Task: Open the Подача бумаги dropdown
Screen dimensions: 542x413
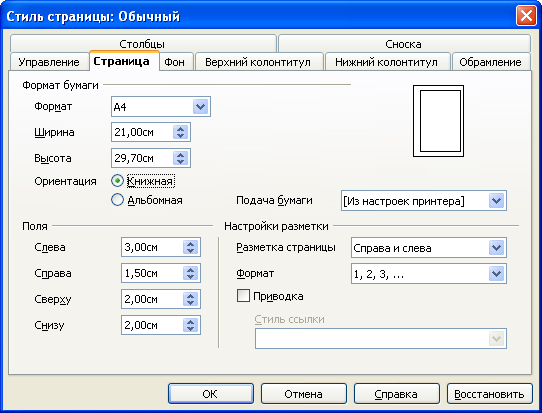Action: pyautogui.click(x=497, y=200)
